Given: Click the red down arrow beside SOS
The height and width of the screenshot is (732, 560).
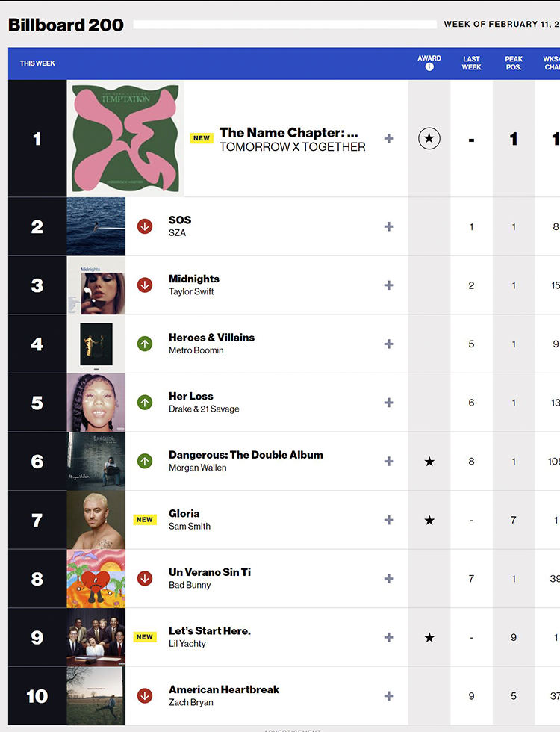Looking at the screenshot, I should (145, 226).
